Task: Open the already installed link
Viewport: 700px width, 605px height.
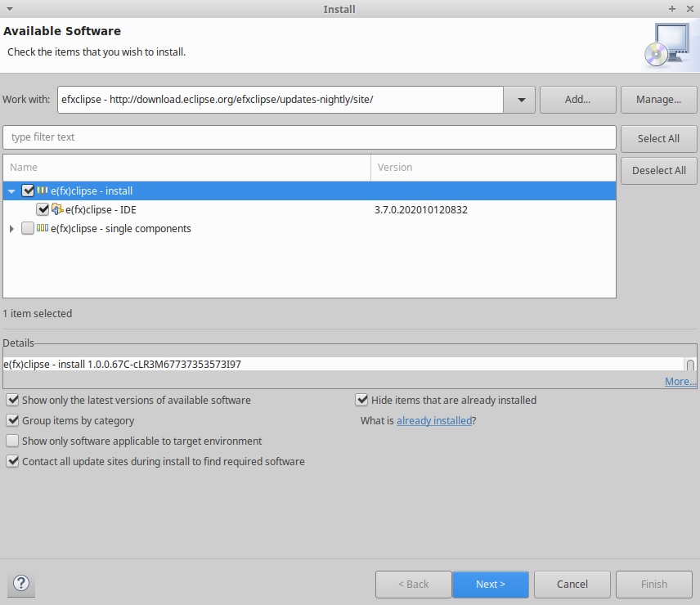Action: tap(433, 420)
